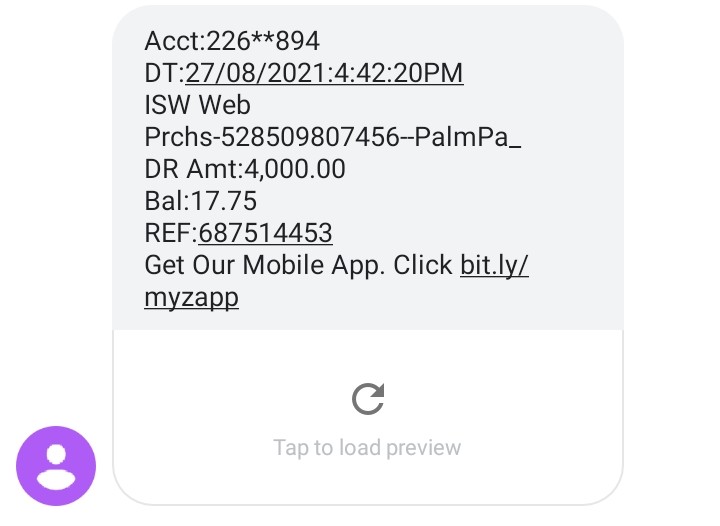Click the circular reload arrow icon
Screen dimensions: 720x526
click(x=368, y=400)
